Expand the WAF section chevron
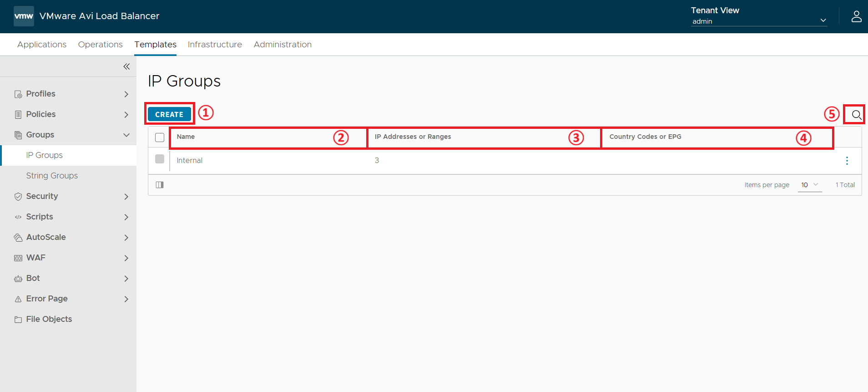868x392 pixels. 126,258
